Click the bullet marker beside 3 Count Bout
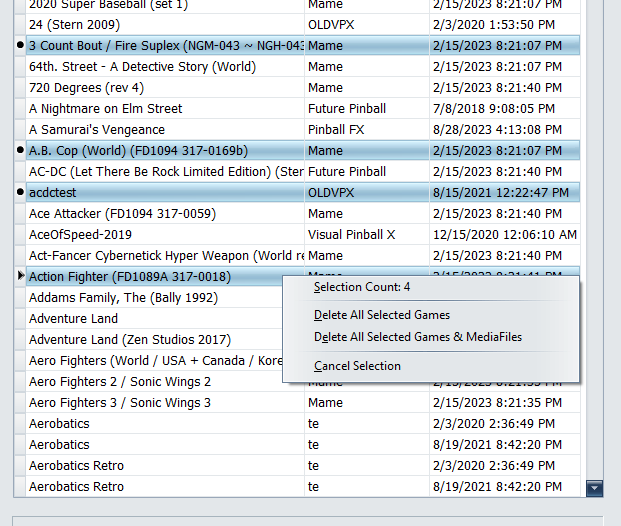This screenshot has height=526, width=621. click(x=21, y=46)
